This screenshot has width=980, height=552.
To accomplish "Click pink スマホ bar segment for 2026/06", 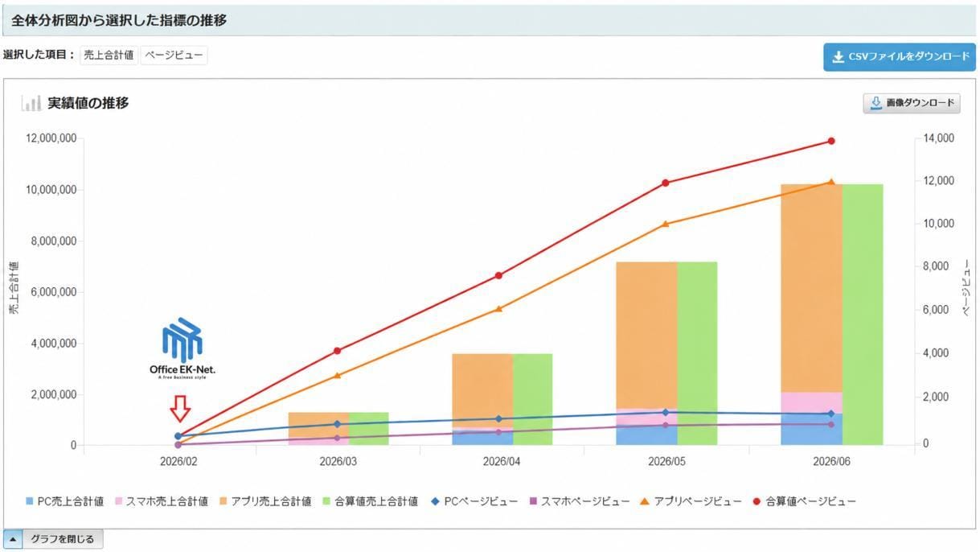I will pyautogui.click(x=812, y=402).
